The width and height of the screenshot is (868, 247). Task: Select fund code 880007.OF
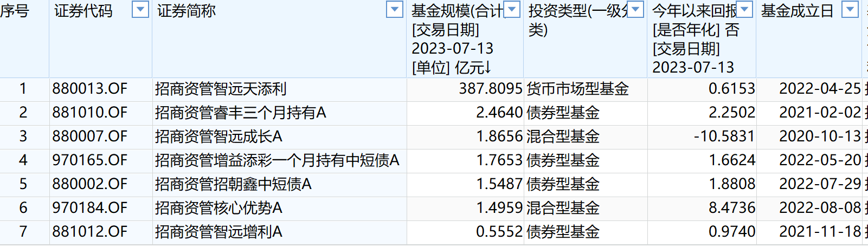[x=89, y=136]
